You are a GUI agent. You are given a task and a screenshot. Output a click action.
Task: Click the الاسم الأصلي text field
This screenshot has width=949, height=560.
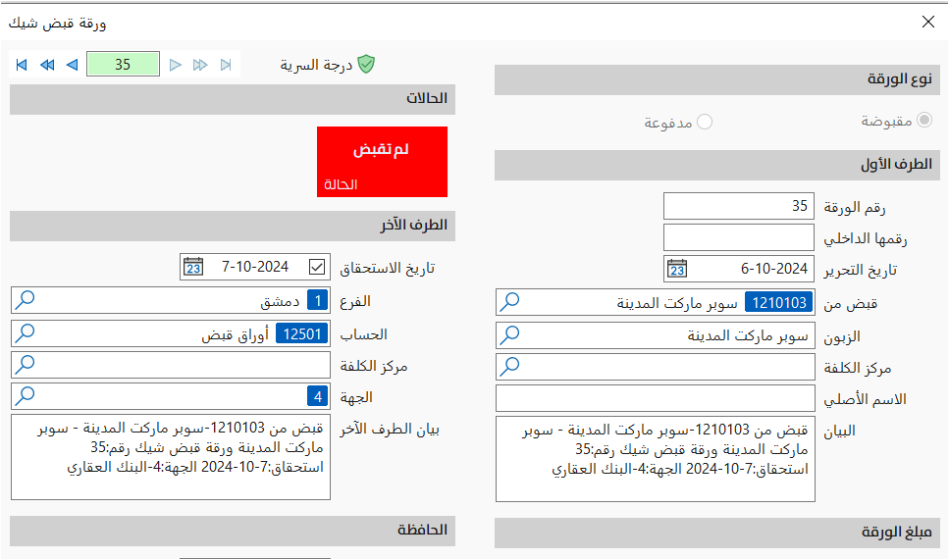coord(655,398)
